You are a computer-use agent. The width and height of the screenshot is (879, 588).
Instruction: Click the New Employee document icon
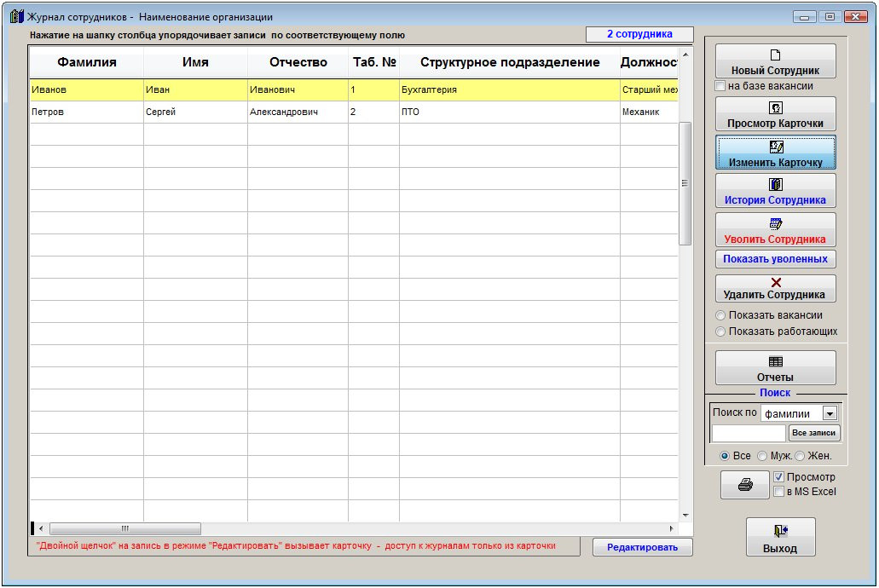click(775, 55)
